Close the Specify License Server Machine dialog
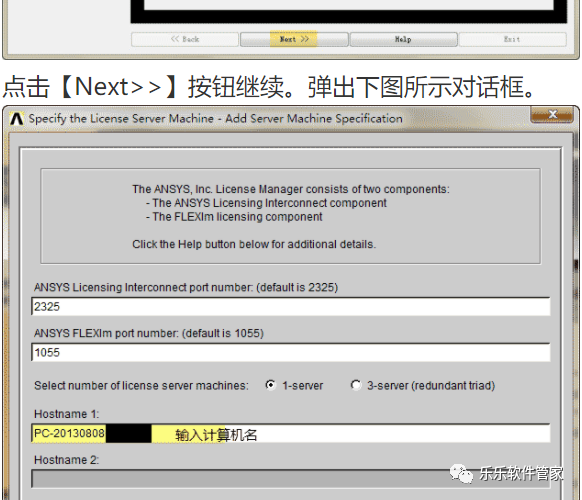This screenshot has height=500, width=582. pyautogui.click(x=553, y=114)
